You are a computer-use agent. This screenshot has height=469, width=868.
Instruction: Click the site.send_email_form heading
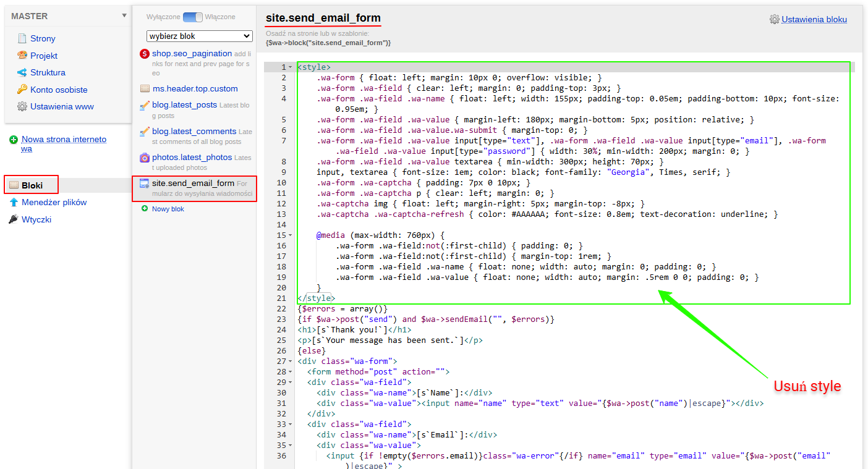[x=323, y=18]
